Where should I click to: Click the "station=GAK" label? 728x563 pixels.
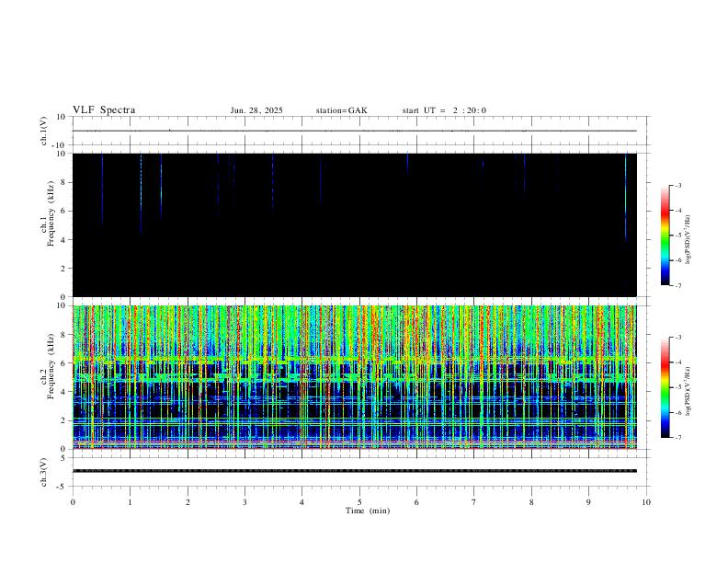point(341,110)
